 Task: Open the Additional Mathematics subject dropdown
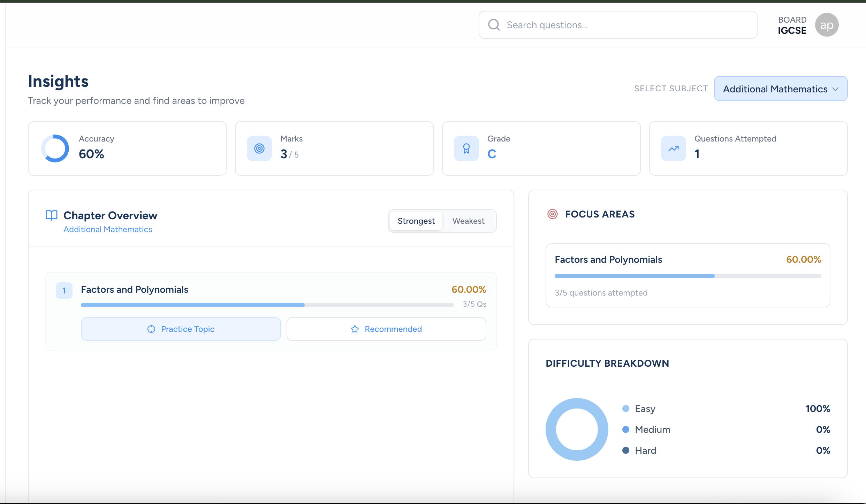coord(780,89)
